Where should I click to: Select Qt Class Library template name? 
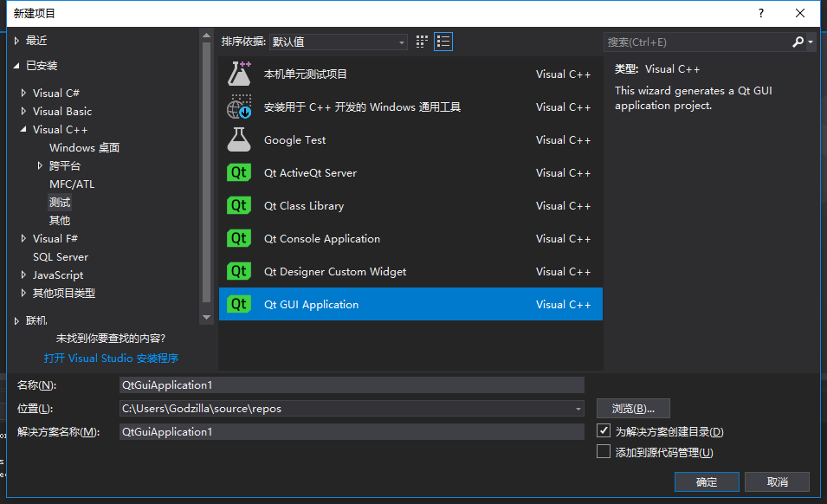304,205
